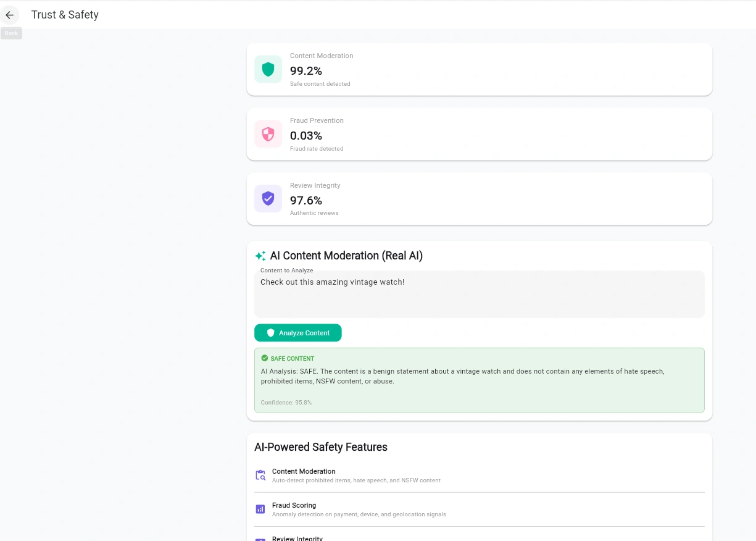Click the Fraud Scoring chart icon

click(260, 510)
